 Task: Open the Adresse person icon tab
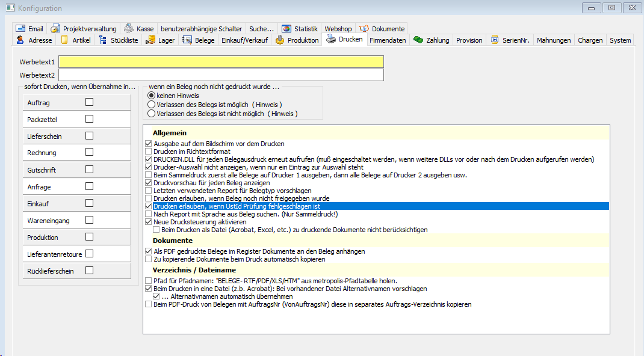pyautogui.click(x=20, y=40)
